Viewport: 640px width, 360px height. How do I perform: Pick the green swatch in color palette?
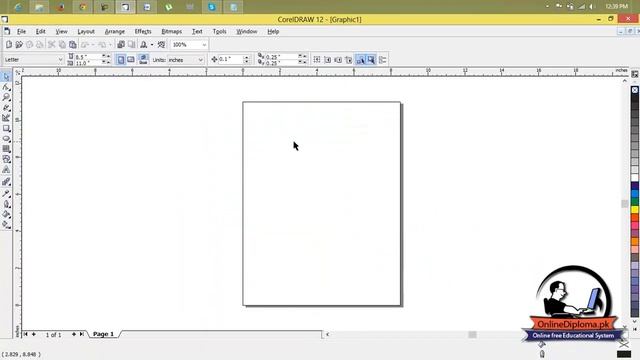click(x=635, y=202)
